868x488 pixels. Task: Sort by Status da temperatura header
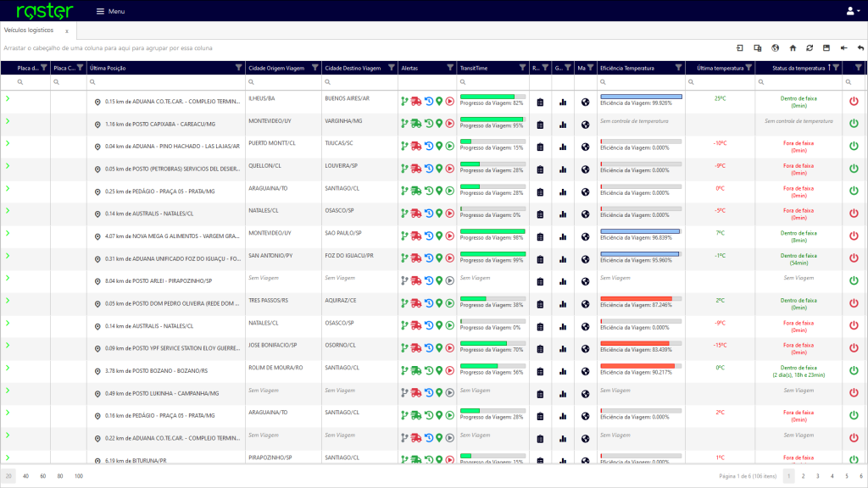pos(798,68)
